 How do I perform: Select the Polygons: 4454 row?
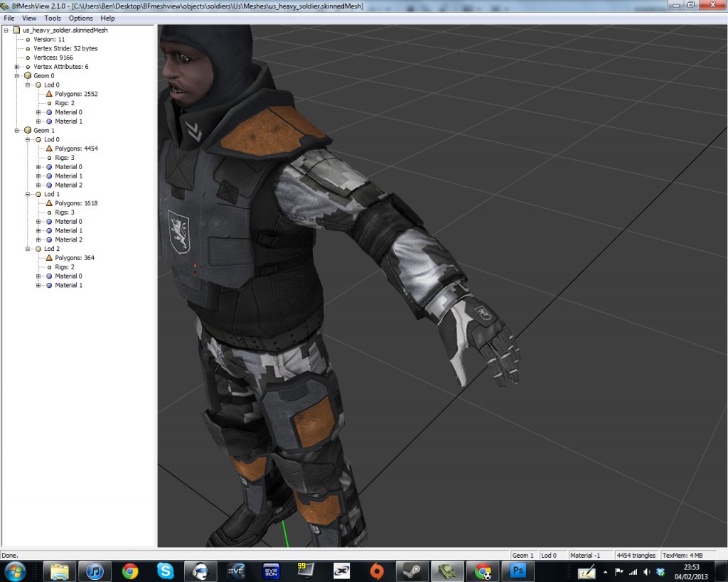point(76,149)
